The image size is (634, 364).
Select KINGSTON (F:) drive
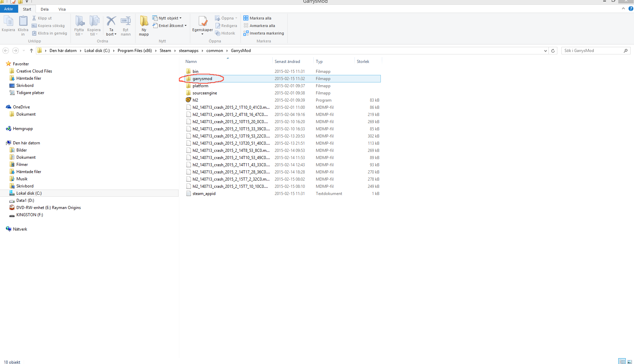30,215
